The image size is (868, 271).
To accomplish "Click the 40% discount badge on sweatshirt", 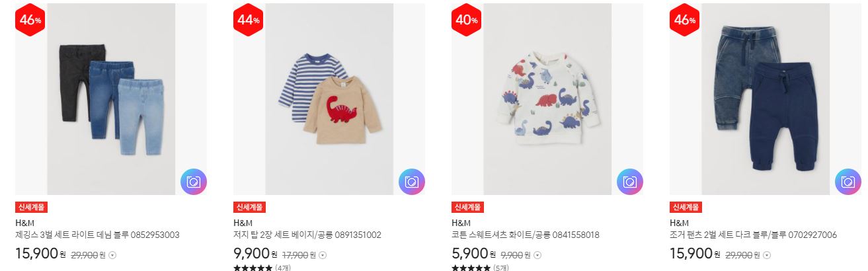I will pyautogui.click(x=466, y=20).
